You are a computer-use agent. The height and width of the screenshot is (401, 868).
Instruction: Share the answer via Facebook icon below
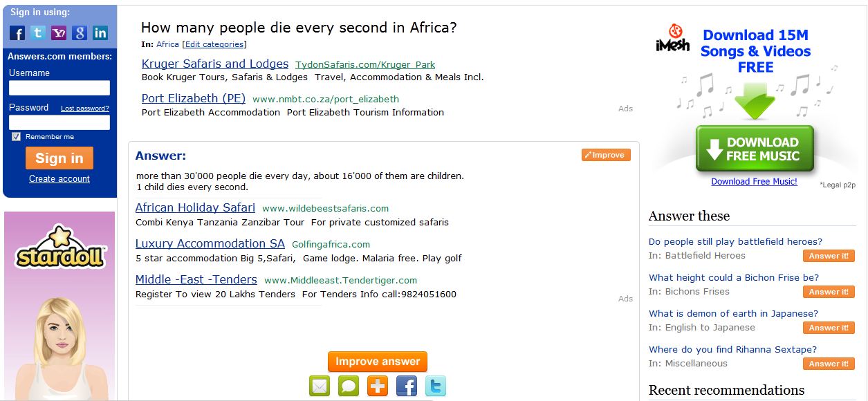[407, 386]
